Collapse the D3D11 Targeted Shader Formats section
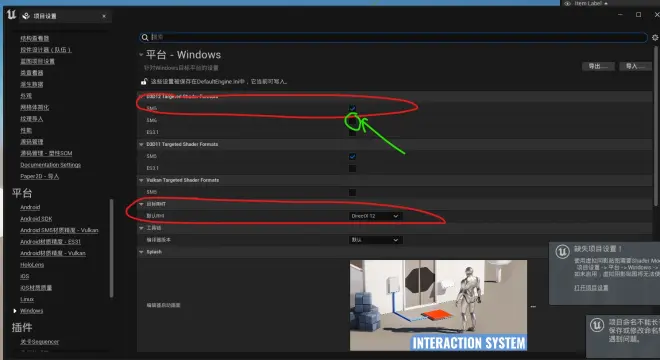 click(x=141, y=144)
